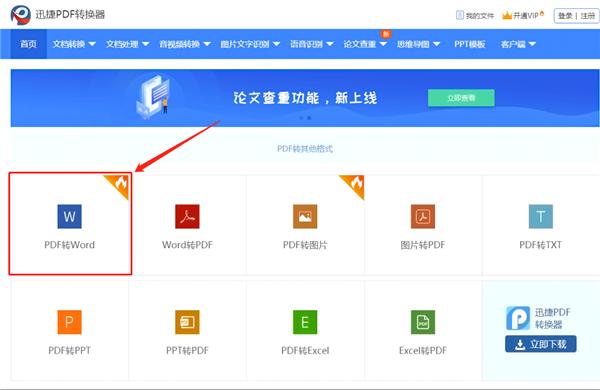600x390 pixels.
Task: Open the Excel转PDF green icon
Action: (423, 322)
